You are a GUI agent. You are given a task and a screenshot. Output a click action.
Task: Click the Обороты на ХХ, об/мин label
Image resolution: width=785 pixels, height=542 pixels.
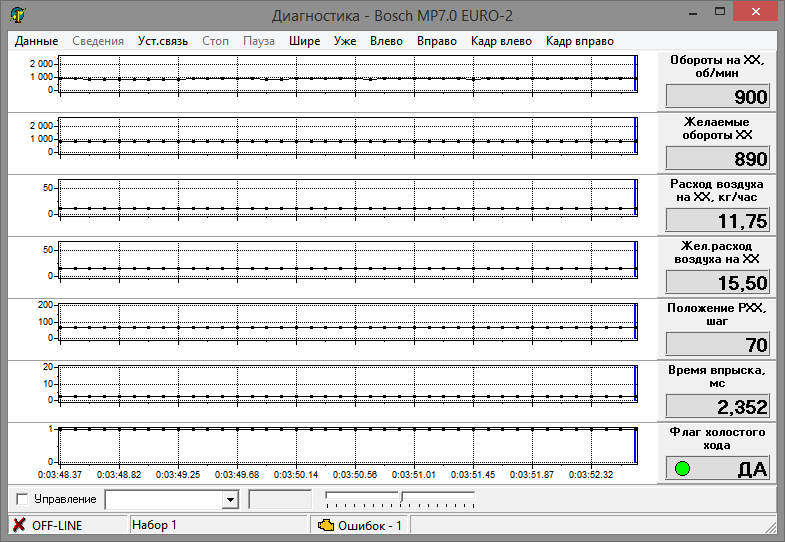717,66
